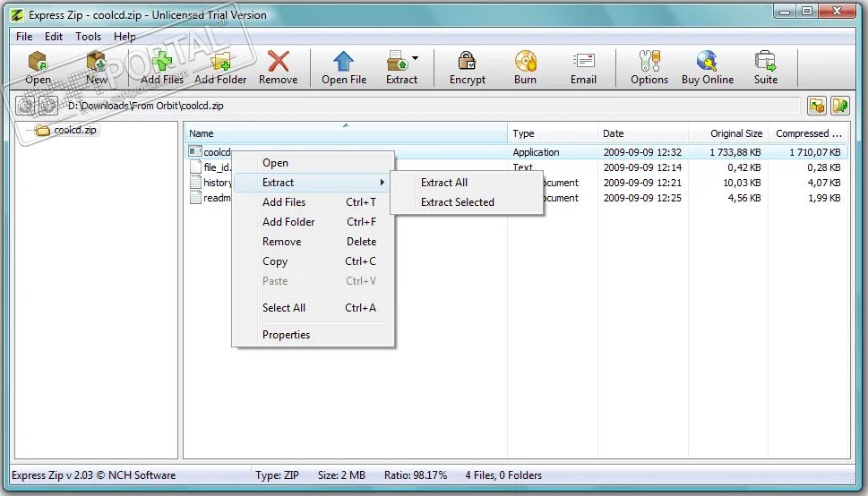The image size is (868, 496).
Task: Click the Open File arrow icon
Action: pos(344,62)
